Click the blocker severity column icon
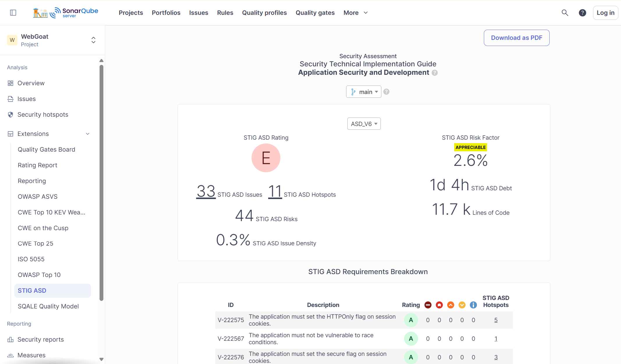 (x=428, y=305)
